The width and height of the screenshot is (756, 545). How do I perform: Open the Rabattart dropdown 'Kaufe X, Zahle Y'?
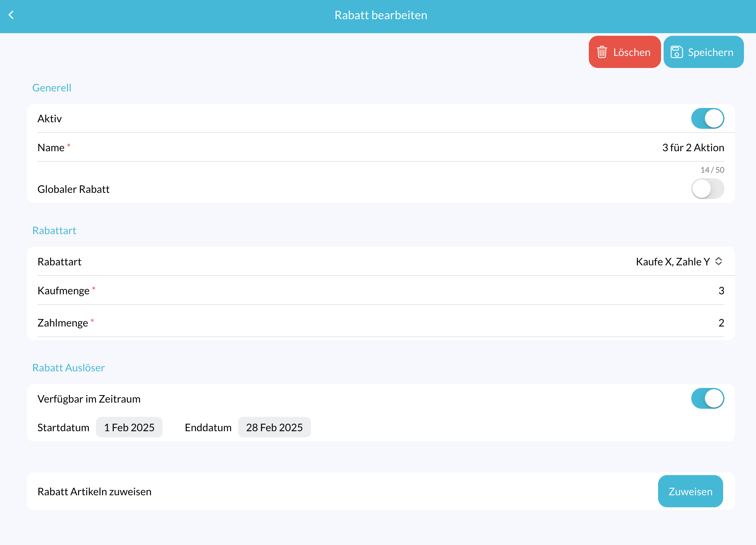coord(679,261)
